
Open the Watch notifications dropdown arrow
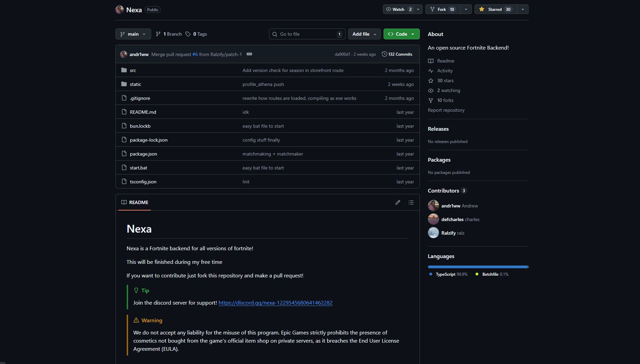click(418, 10)
